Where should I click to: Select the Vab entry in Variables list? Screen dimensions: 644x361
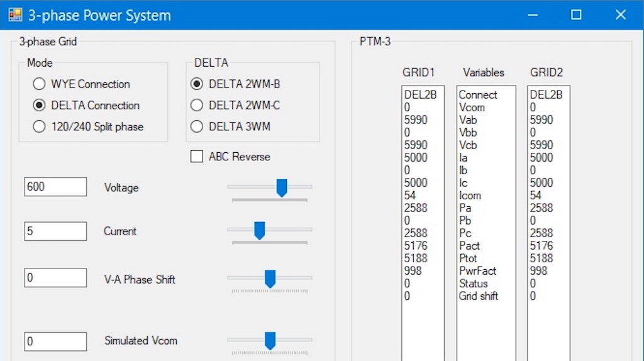(468, 120)
